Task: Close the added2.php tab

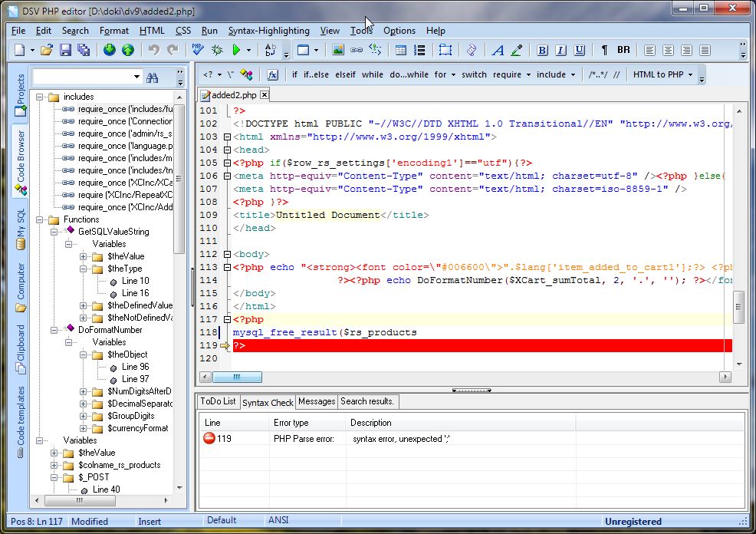Action: pyautogui.click(x=265, y=95)
